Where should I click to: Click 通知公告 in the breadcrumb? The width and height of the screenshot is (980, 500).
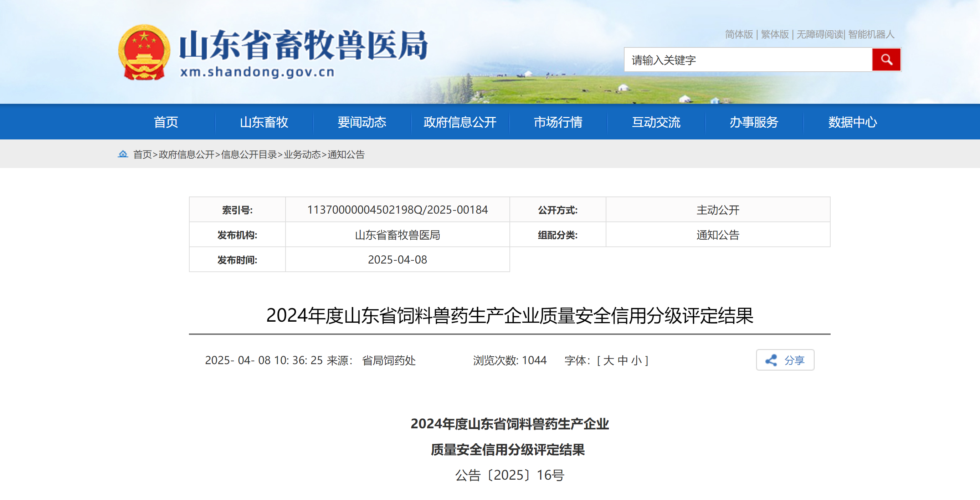(x=346, y=154)
